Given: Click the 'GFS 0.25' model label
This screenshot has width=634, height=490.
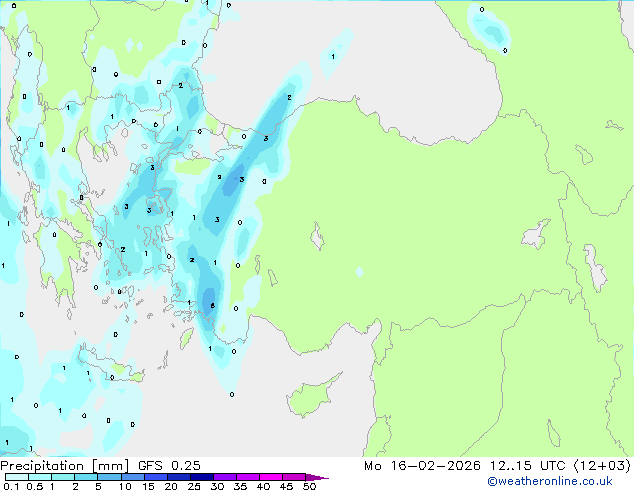Looking at the screenshot, I should [169, 466].
